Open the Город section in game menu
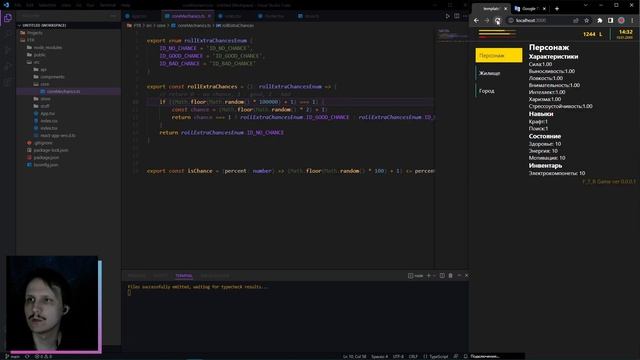Screen dimensions: 640x360 pyautogui.click(x=499, y=91)
